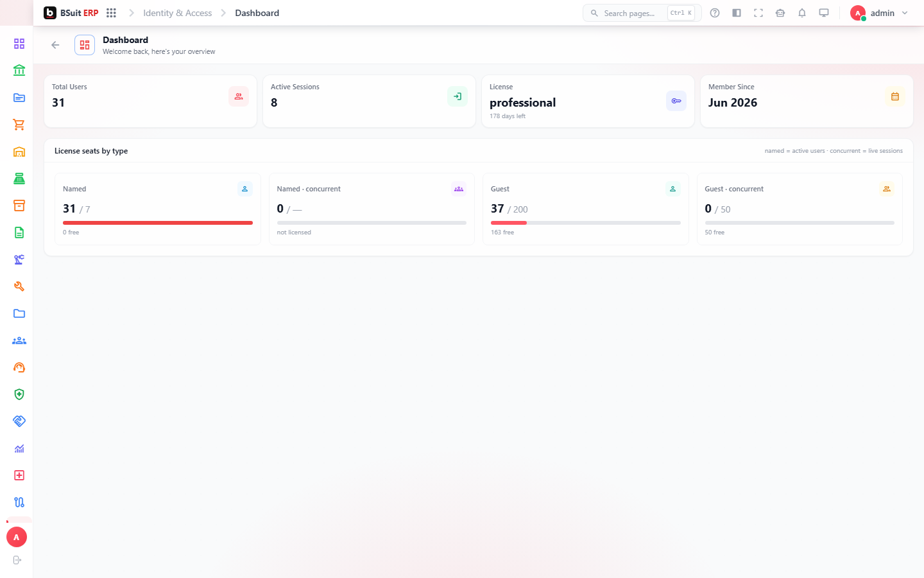Open the notifications bell
Viewport: 924px width, 578px height.
click(802, 13)
